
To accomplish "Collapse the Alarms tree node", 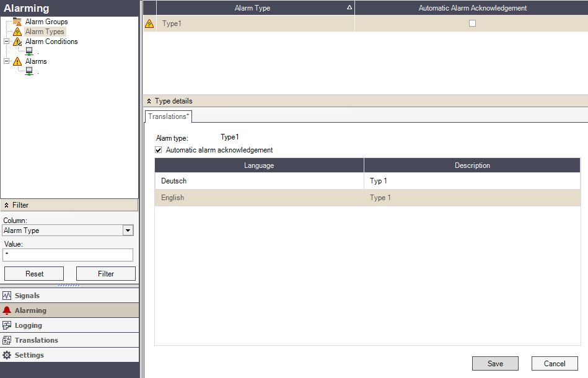I will [7, 61].
